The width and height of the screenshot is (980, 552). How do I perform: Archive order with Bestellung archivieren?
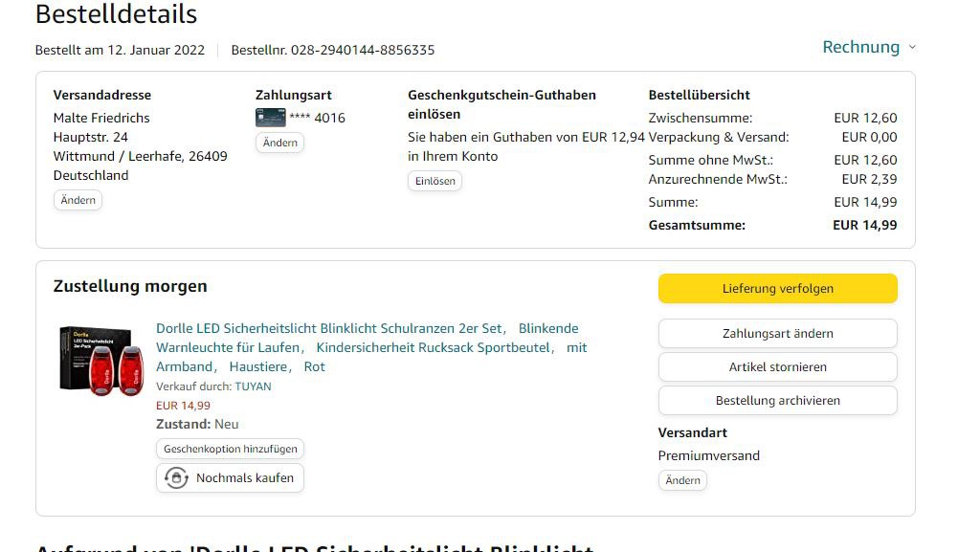777,400
